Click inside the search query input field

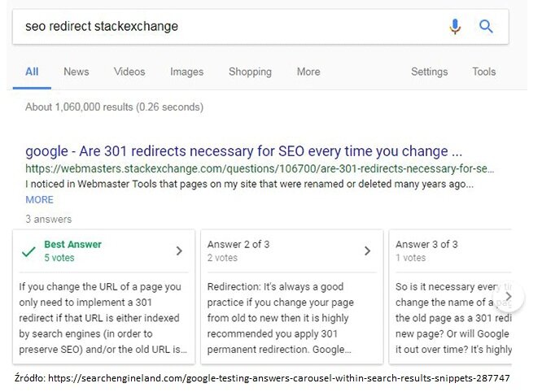(228, 26)
